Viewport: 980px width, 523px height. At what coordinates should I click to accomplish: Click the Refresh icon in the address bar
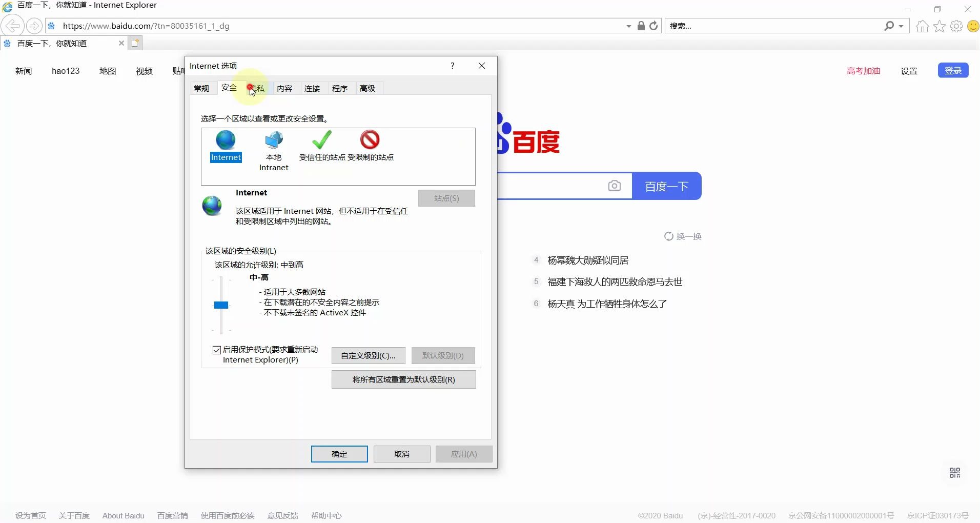[654, 26]
